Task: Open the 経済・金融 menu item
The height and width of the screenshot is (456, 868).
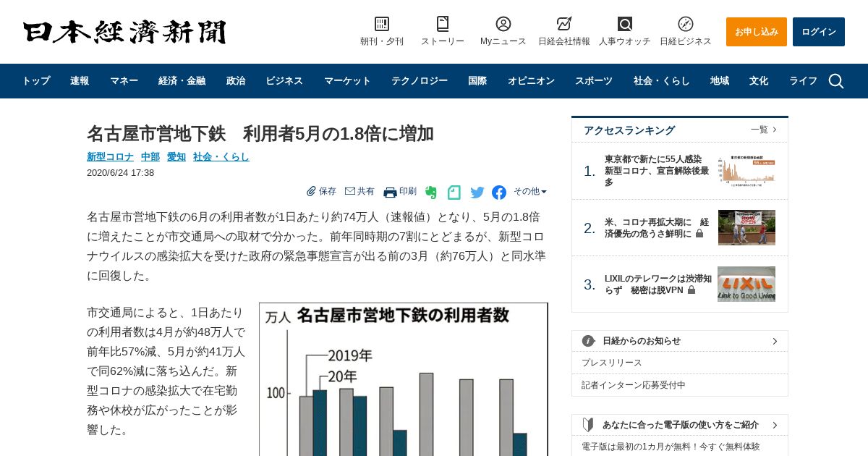Action: click(x=182, y=81)
